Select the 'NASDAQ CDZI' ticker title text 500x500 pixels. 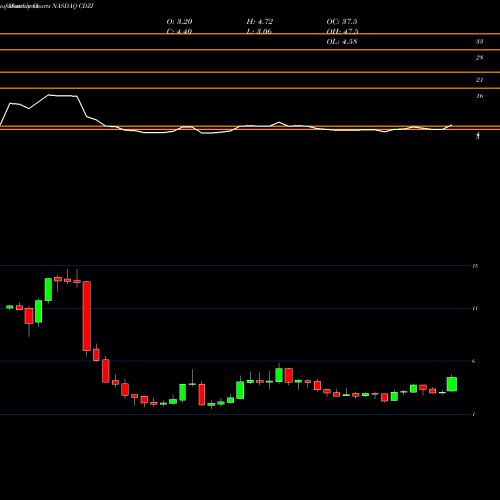click(73, 6)
